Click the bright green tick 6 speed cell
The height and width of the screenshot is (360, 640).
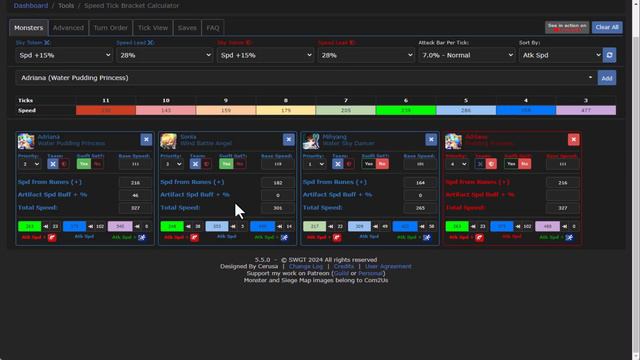406,110
